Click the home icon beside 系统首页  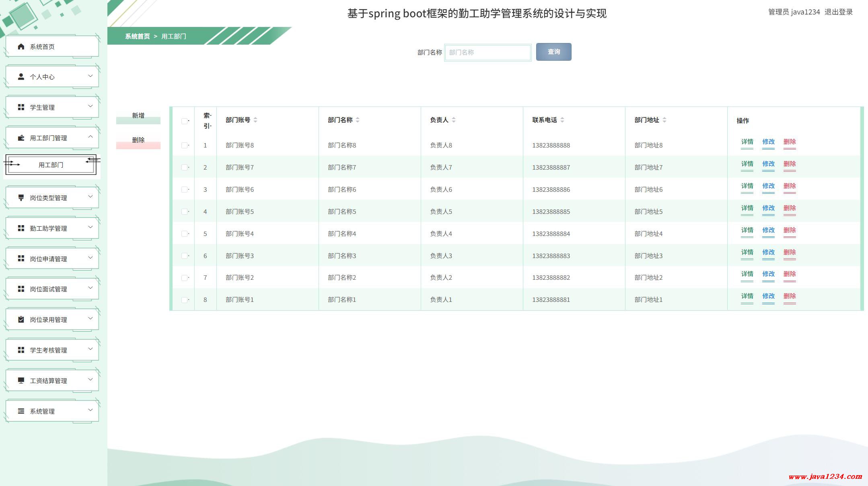21,47
